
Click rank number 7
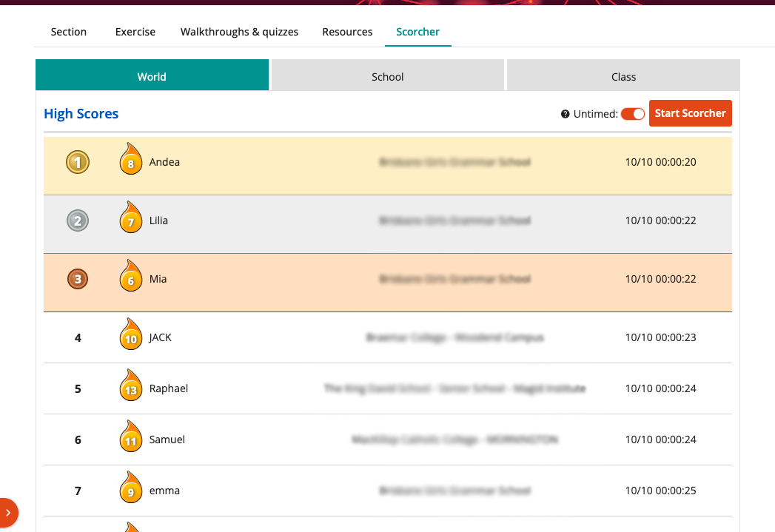coord(78,491)
